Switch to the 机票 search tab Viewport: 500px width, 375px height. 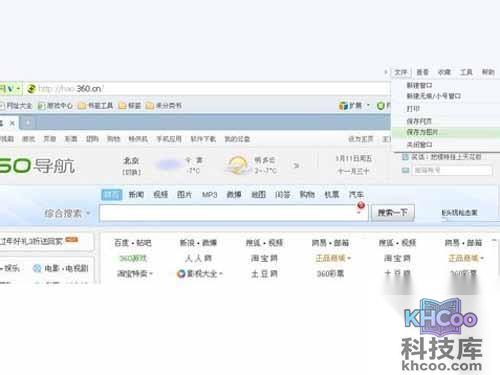[332, 194]
